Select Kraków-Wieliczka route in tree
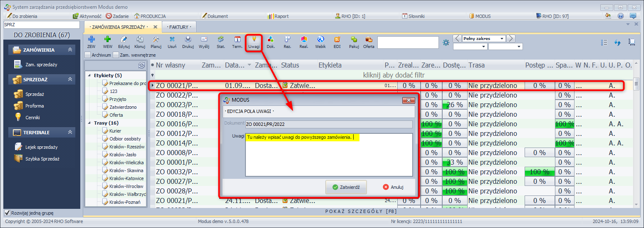This screenshot has width=644, height=228. (126, 163)
